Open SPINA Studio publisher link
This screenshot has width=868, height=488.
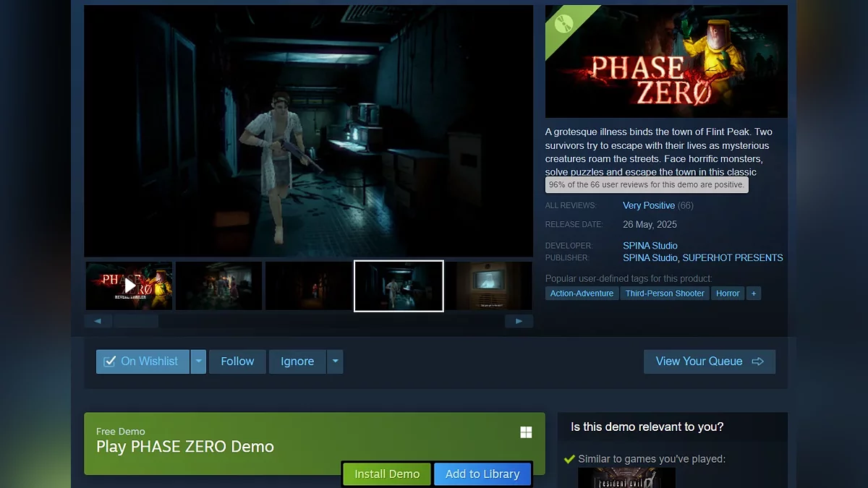650,258
